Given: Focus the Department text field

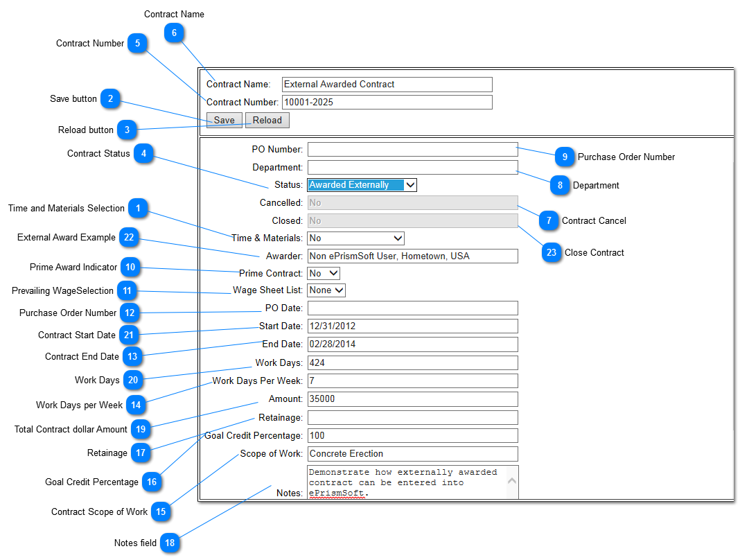Looking at the screenshot, I should tap(412, 168).
